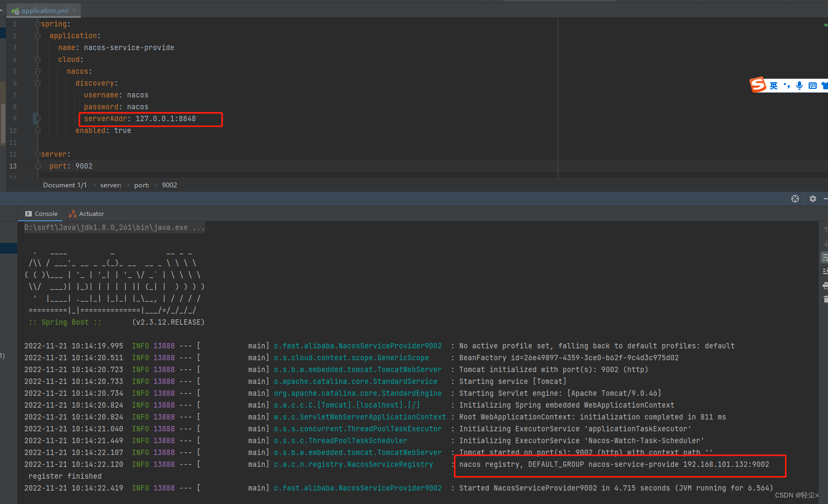Collapse the discovery section fold arrow
This screenshot has height=504, width=828.
tap(37, 83)
